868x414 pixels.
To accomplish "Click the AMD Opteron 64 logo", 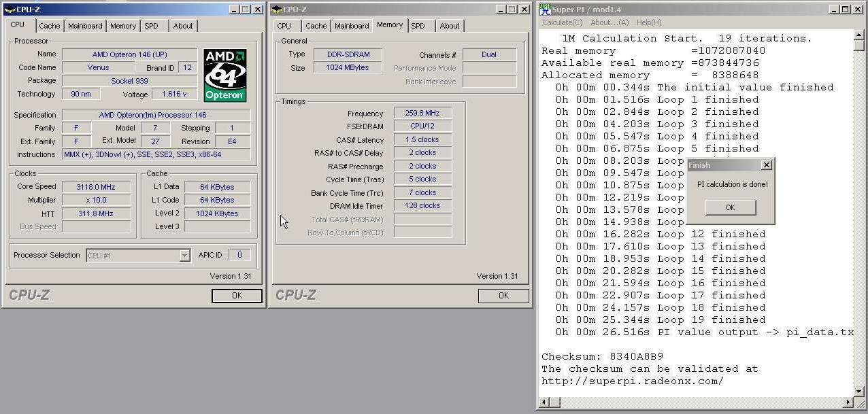I will click(x=225, y=75).
